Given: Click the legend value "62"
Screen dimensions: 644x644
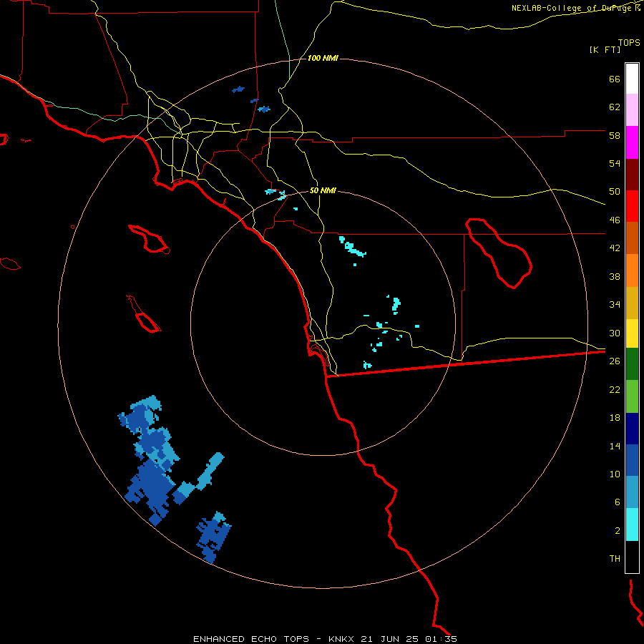Looking at the screenshot, I should (x=615, y=107).
